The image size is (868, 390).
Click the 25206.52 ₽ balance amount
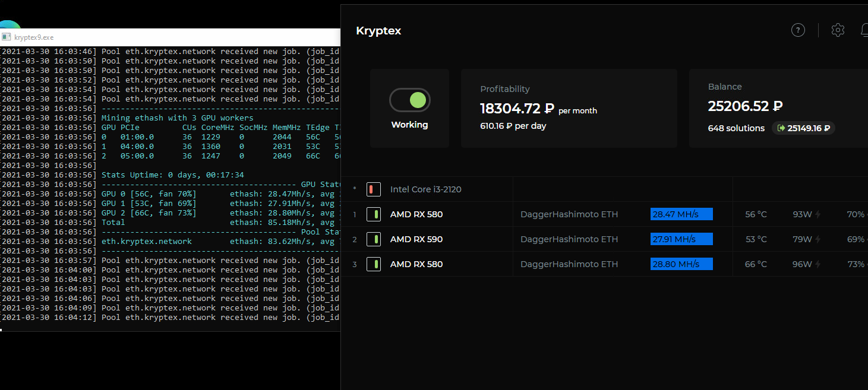pyautogui.click(x=745, y=106)
